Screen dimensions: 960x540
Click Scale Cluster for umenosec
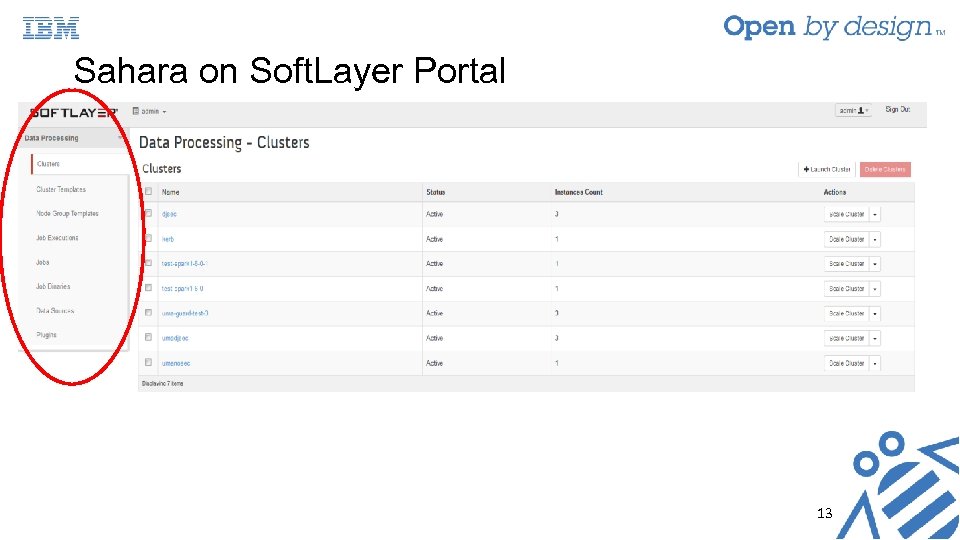[x=847, y=364]
